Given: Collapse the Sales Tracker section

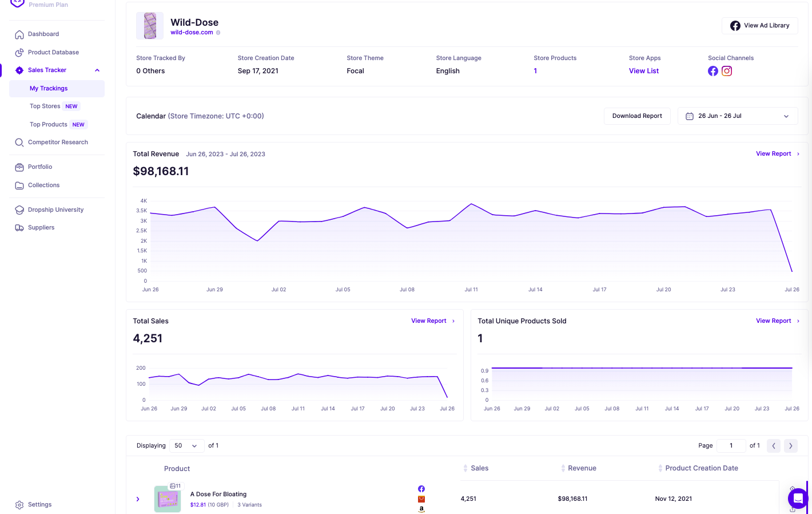Looking at the screenshot, I should (x=97, y=70).
